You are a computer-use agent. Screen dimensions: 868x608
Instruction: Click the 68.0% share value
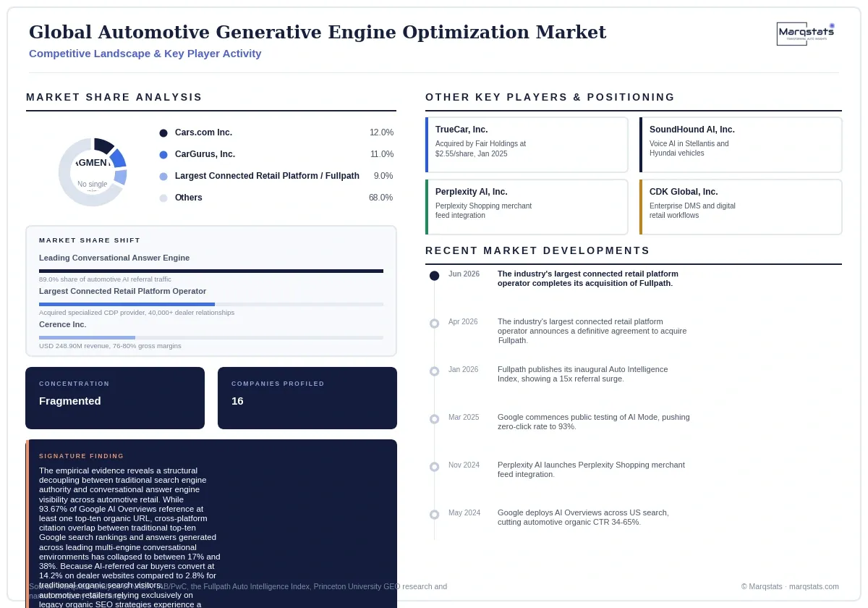(x=380, y=198)
